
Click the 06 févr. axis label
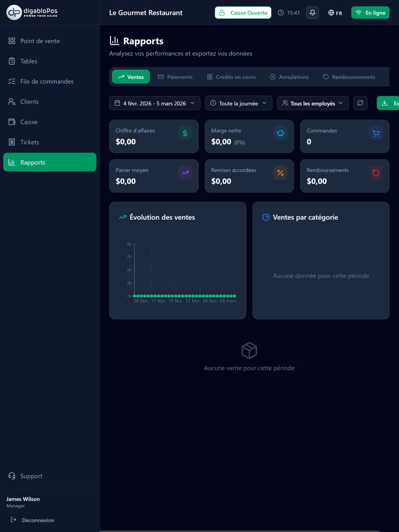pyautogui.click(x=141, y=301)
